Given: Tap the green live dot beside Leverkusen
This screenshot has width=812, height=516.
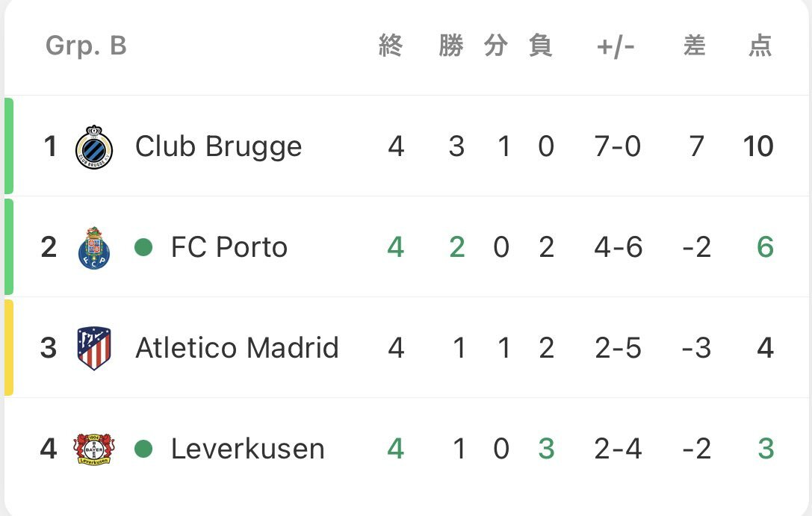Looking at the screenshot, I should point(143,449).
